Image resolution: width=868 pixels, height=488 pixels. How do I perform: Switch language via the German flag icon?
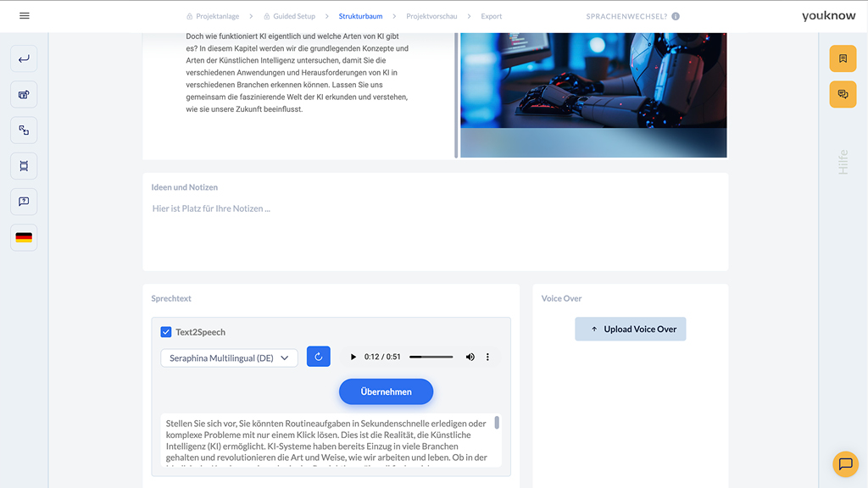pyautogui.click(x=23, y=238)
